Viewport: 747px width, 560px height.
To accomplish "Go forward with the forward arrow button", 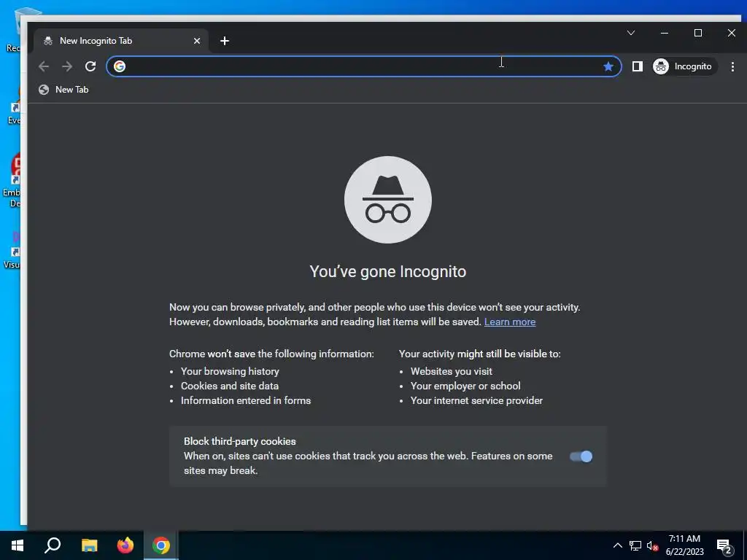I will pyautogui.click(x=67, y=66).
